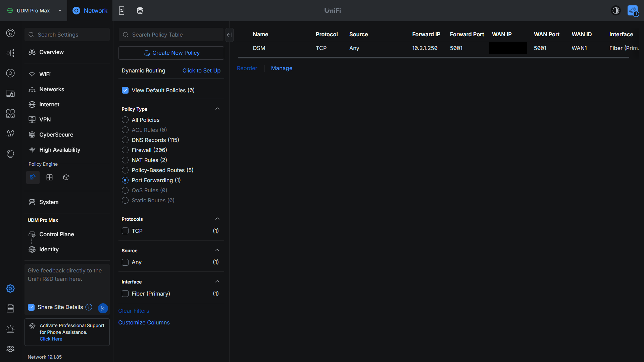Select the Policy Engine cube icon

(x=66, y=177)
